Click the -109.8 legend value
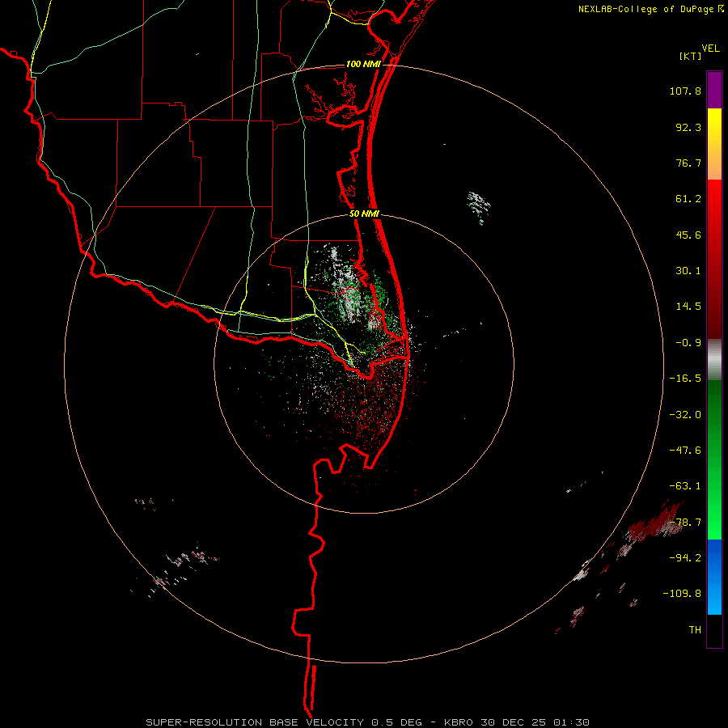The image size is (728, 728). point(682,594)
